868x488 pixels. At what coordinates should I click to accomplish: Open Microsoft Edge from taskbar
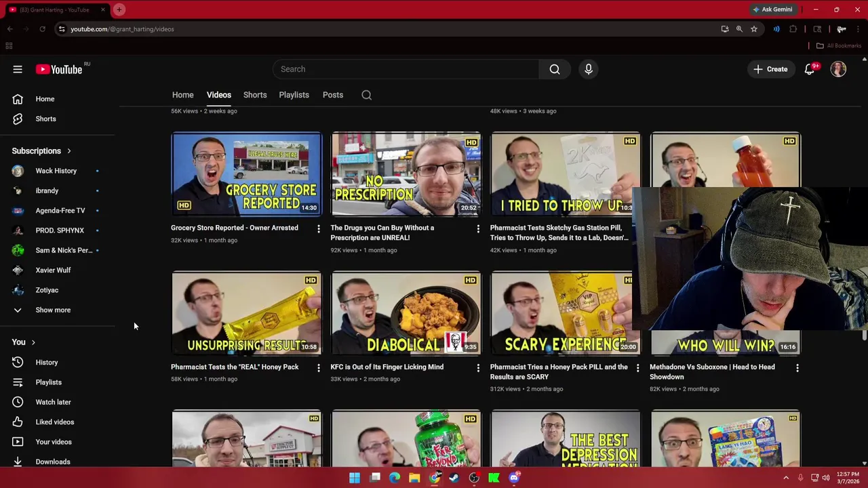pyautogui.click(x=395, y=478)
